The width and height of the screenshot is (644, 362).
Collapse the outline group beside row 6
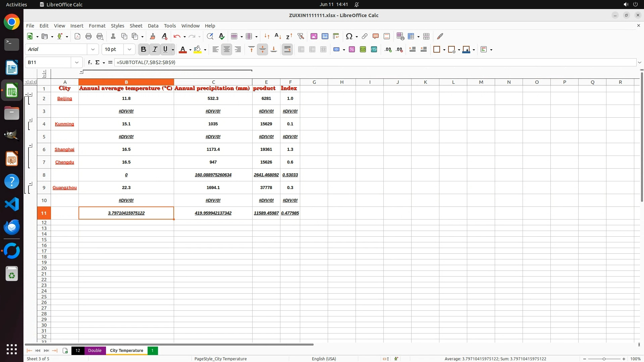[31, 146]
